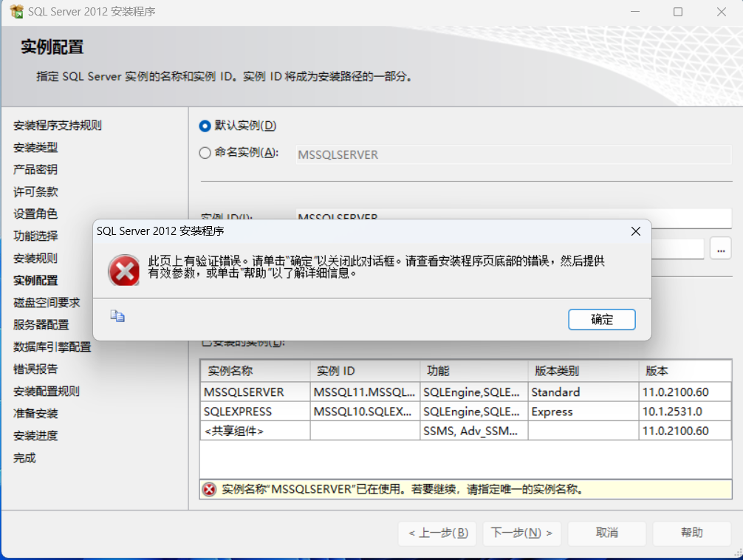Select the SQLEXPRESS row in installed instances

466,412
